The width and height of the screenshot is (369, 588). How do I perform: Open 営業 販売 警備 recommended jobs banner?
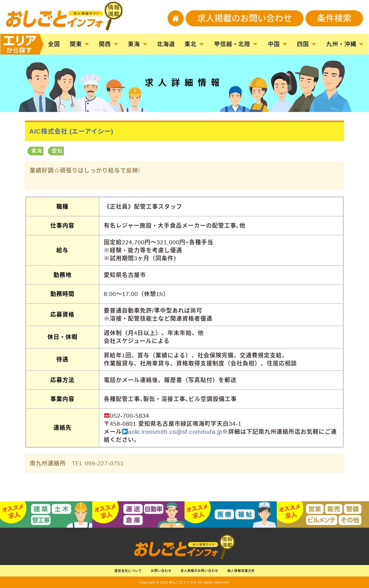coord(323,514)
